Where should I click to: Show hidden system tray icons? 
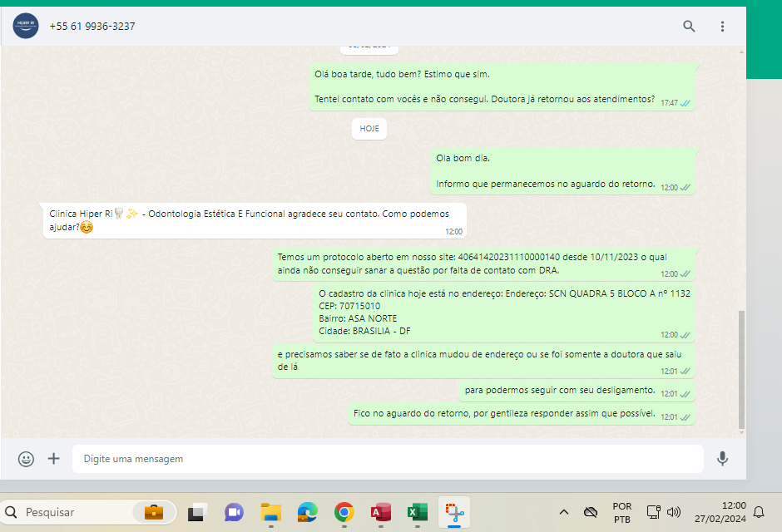coord(563,512)
